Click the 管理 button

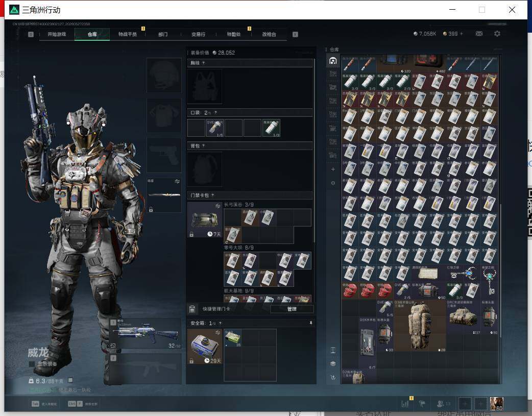pyautogui.click(x=292, y=309)
